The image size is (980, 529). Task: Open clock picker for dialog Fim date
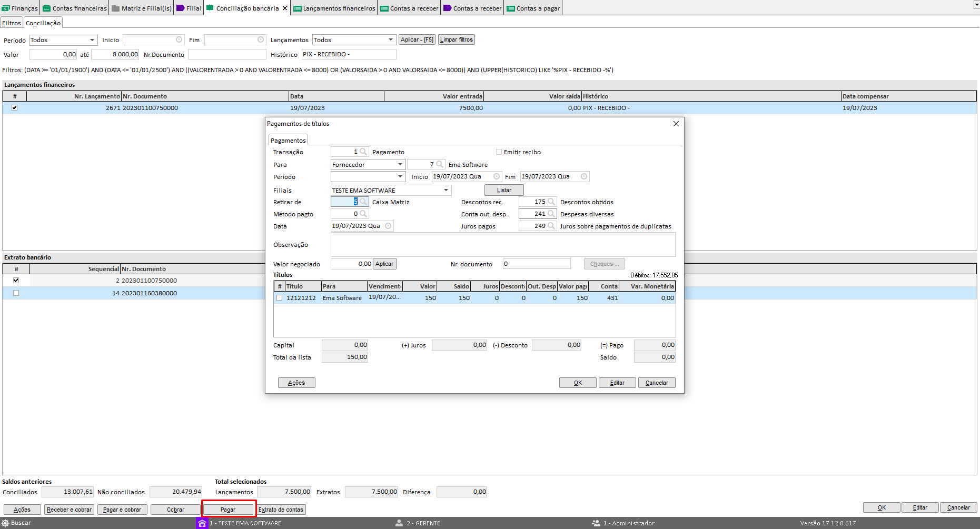coord(584,176)
